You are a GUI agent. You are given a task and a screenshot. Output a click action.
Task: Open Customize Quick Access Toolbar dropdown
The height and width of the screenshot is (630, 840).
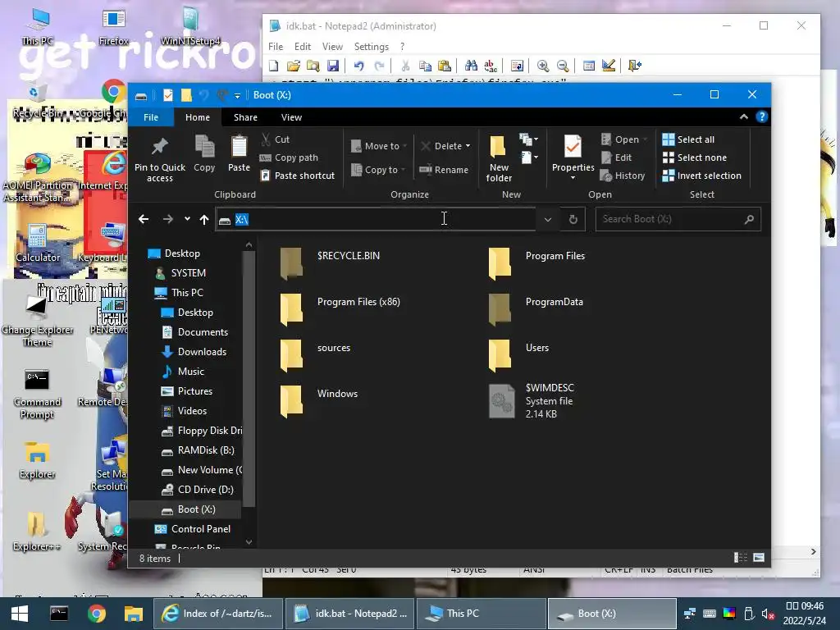(x=237, y=95)
